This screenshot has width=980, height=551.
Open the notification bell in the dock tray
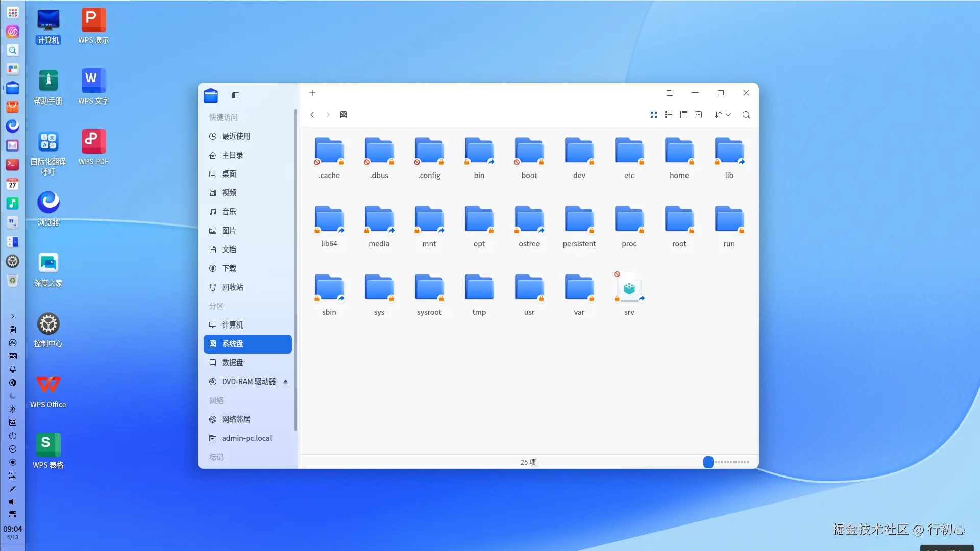click(x=13, y=369)
